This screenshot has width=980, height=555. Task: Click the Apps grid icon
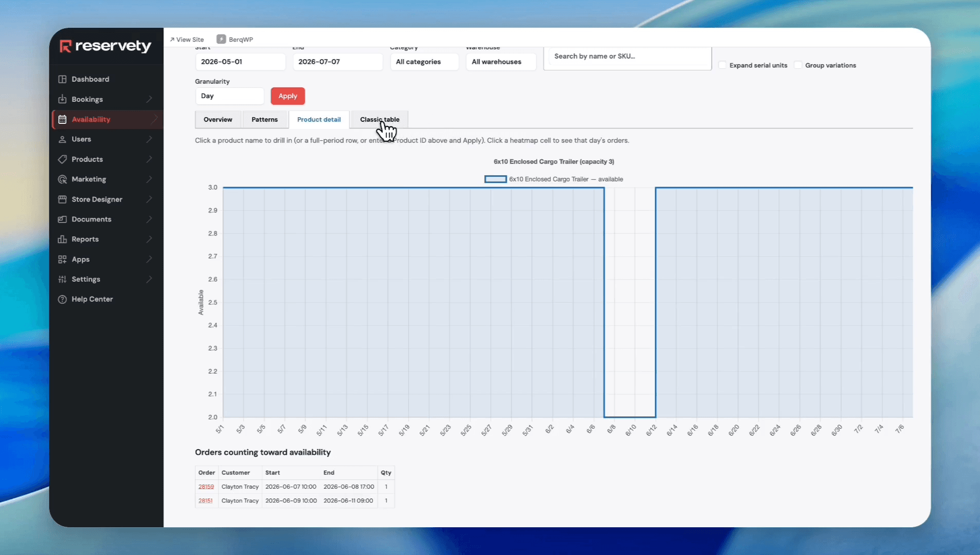(x=62, y=260)
